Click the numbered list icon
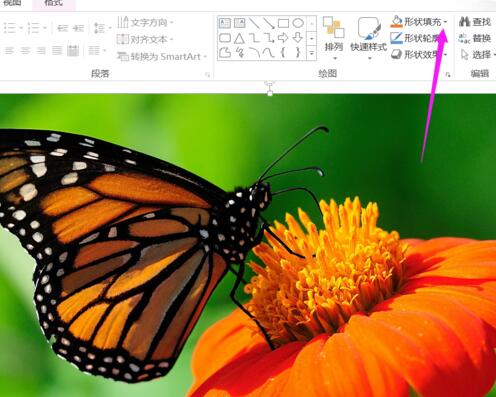 point(33,28)
